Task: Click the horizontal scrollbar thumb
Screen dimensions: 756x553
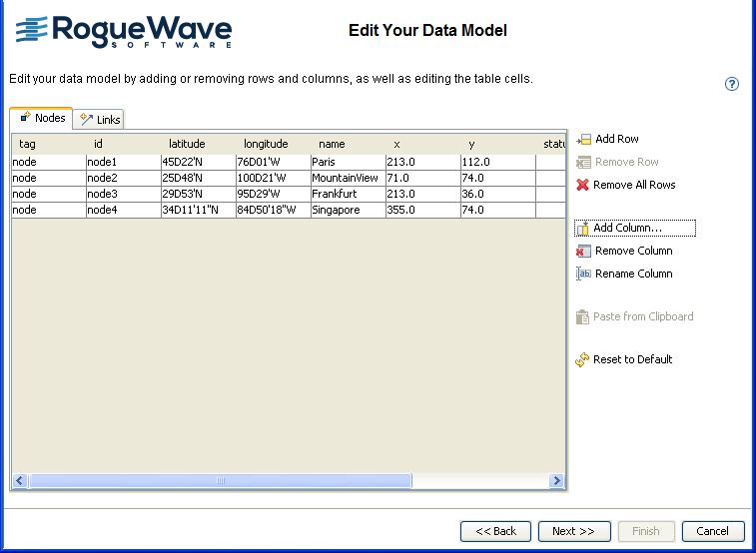Action: pos(220,481)
